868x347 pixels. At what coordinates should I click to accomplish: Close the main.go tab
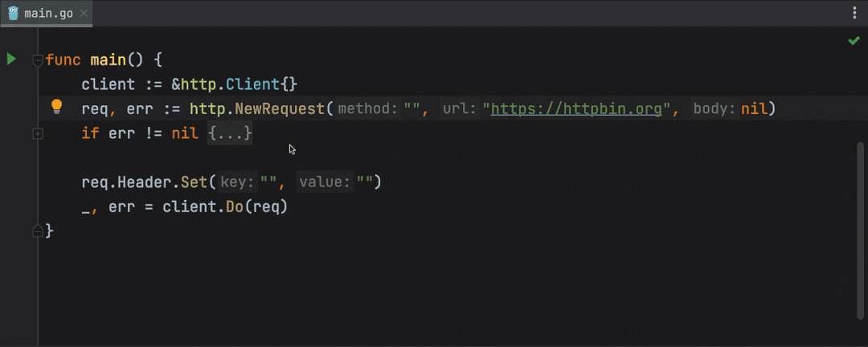click(84, 14)
